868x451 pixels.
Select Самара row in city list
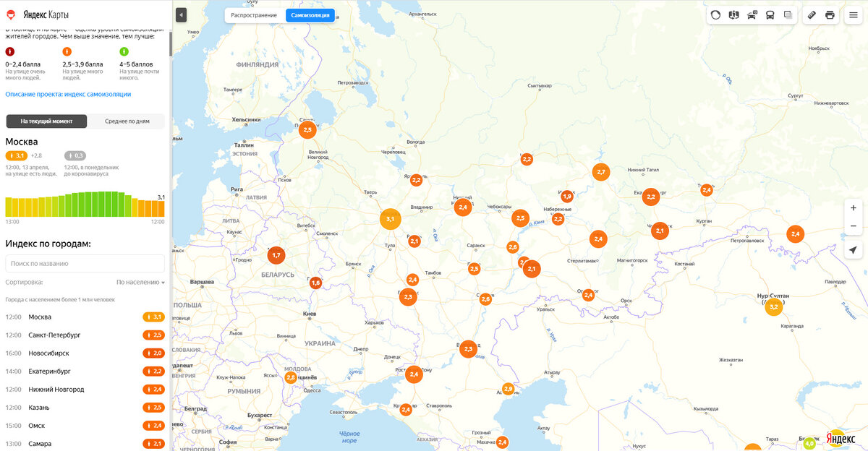[85, 443]
